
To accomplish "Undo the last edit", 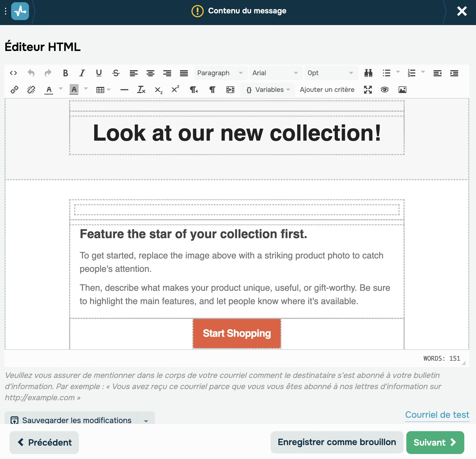I will (31, 73).
